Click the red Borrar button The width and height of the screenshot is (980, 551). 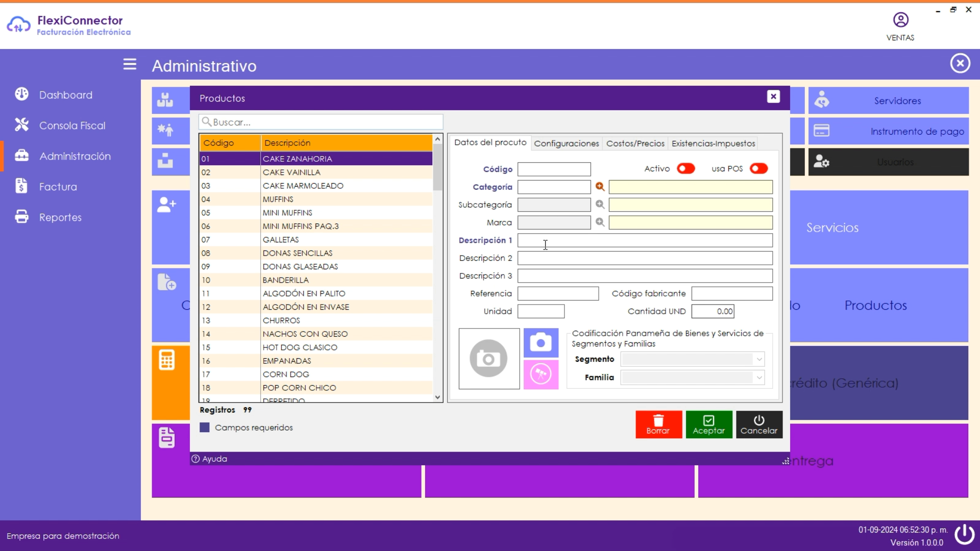(658, 424)
